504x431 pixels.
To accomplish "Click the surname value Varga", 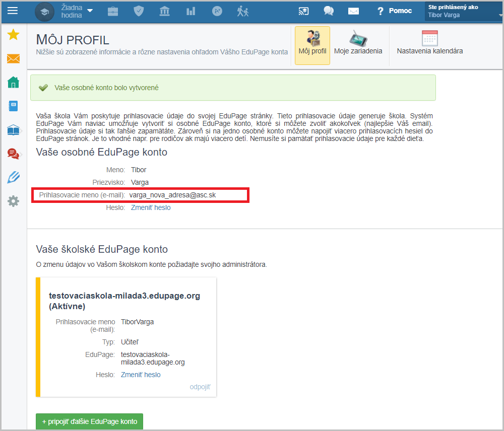I will pos(140,182).
